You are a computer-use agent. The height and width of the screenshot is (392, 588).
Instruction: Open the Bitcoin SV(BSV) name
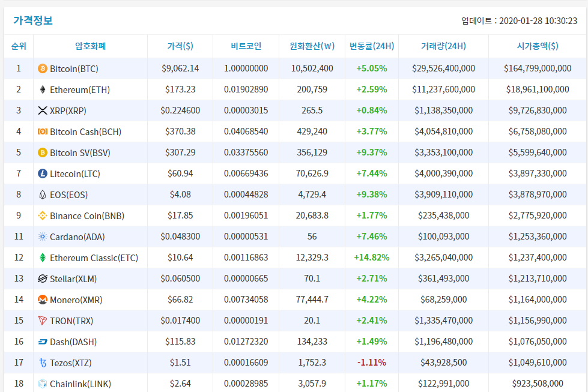click(x=80, y=152)
